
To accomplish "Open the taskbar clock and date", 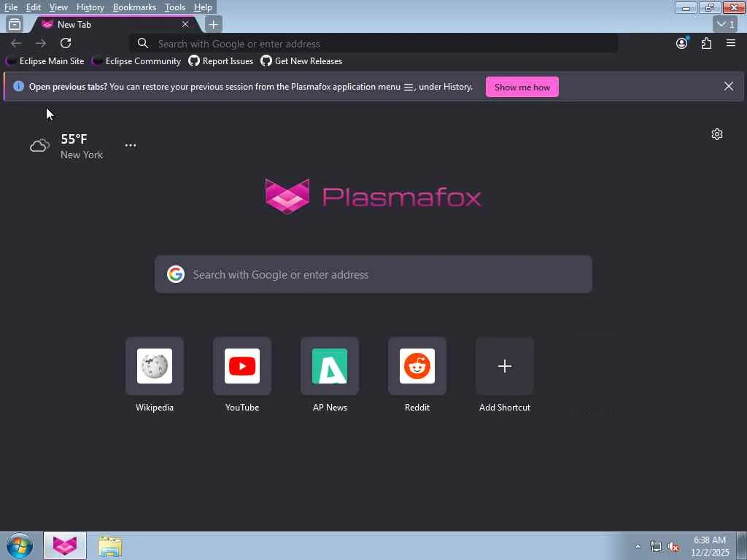I will 710,546.
